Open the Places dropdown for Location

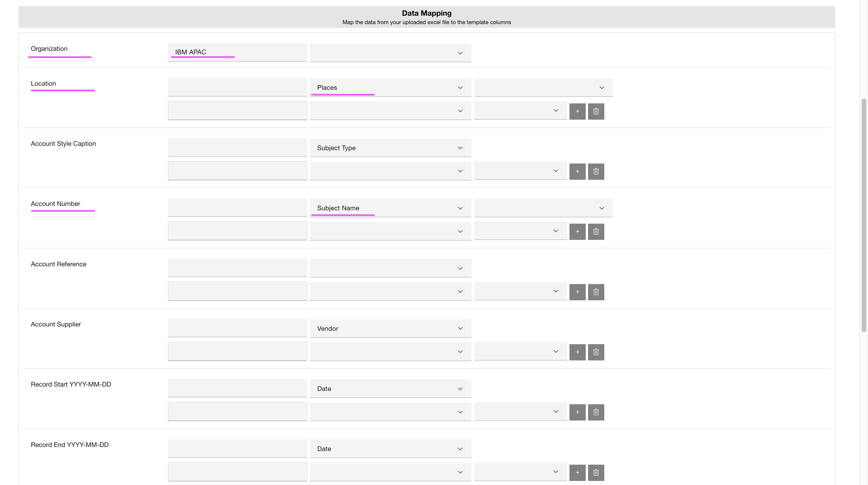pyautogui.click(x=390, y=87)
